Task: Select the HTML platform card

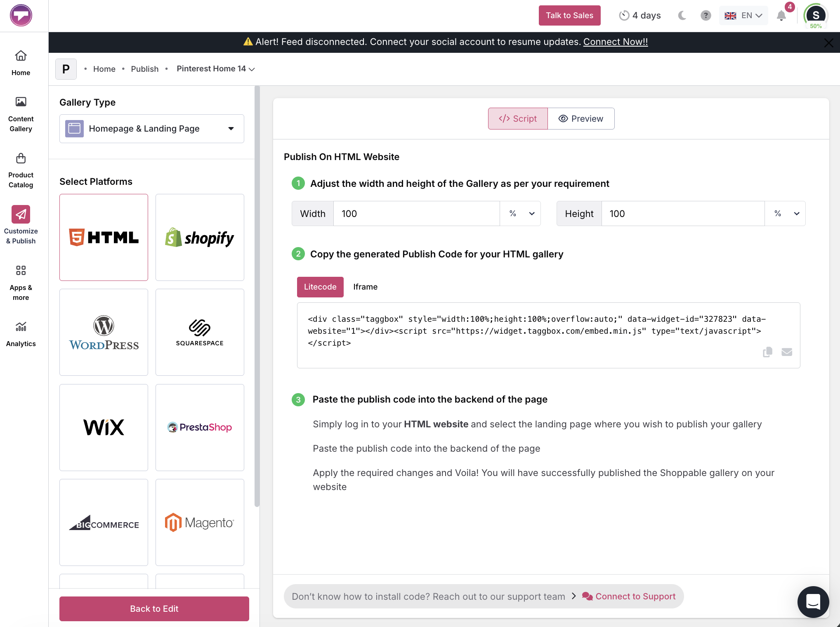Action: pyautogui.click(x=104, y=237)
